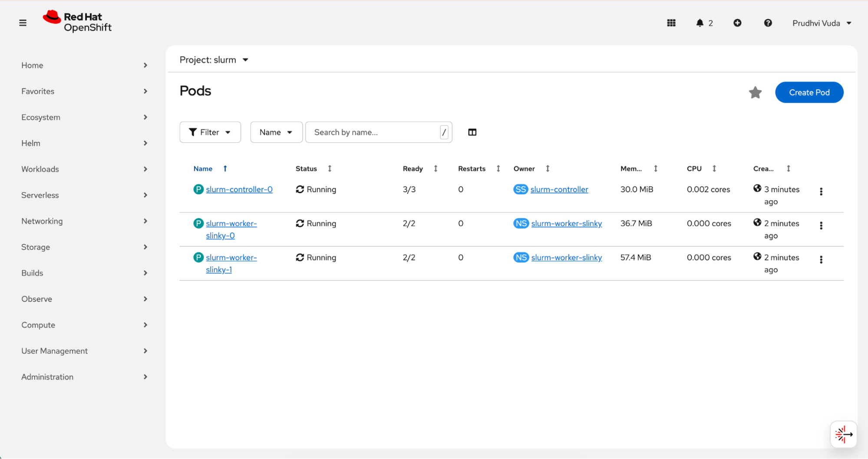Screen dimensions: 868x459
Task: Open the Filter dropdown
Action: pyautogui.click(x=210, y=132)
